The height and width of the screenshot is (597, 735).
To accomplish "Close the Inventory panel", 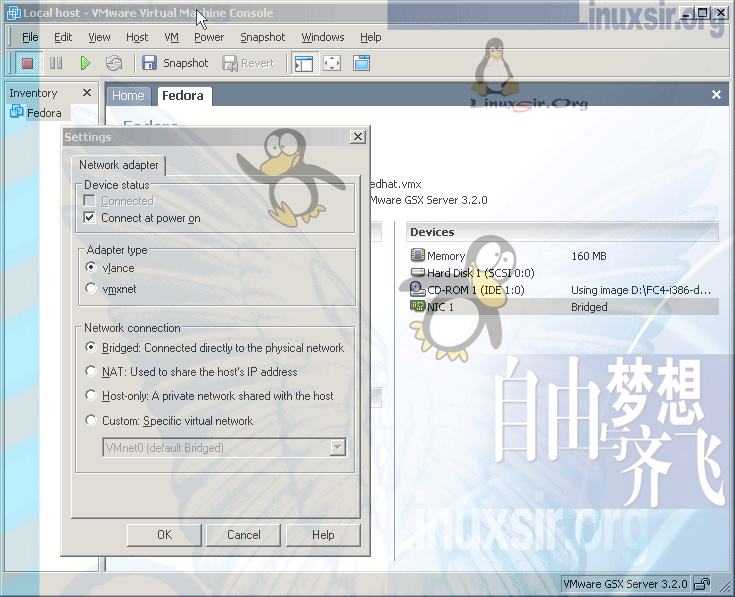I will click(x=87, y=93).
